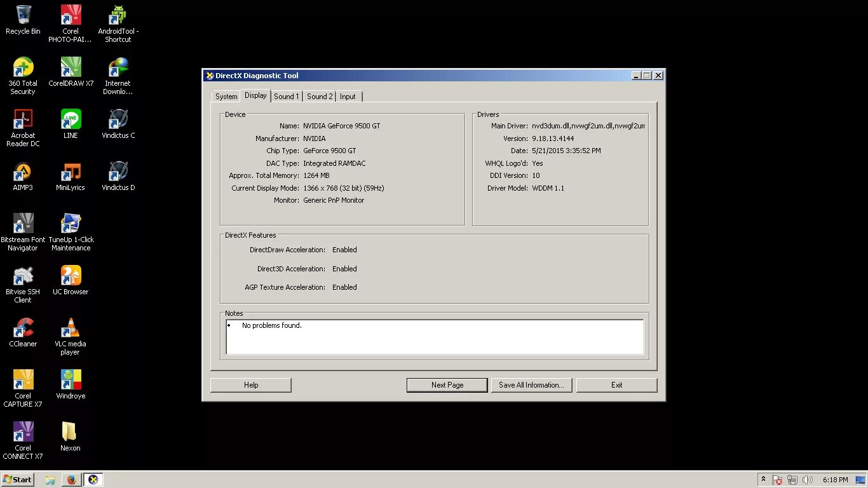Open 360 Total Security icon
This screenshot has width=868, height=488.
(23, 76)
